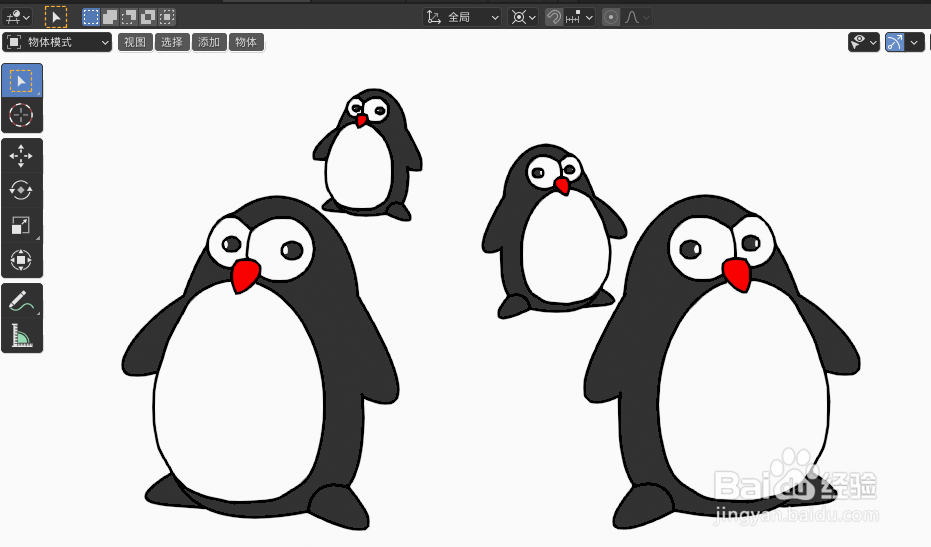Click the active Select Box tool indicator in header
This screenshot has width=931, height=547.
(x=56, y=17)
